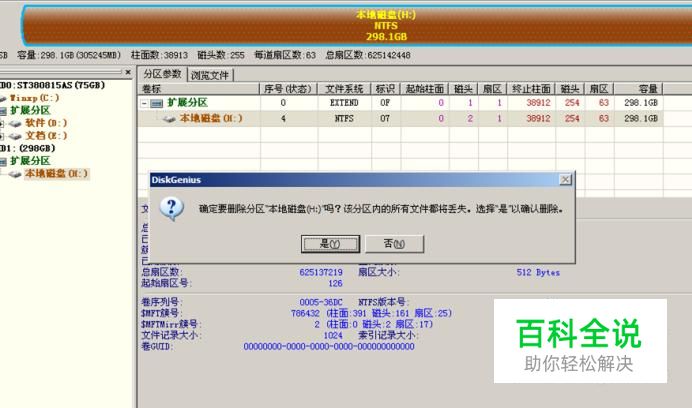
Task: Select 扩展分区 under the 75GB disk
Action: coord(30,110)
